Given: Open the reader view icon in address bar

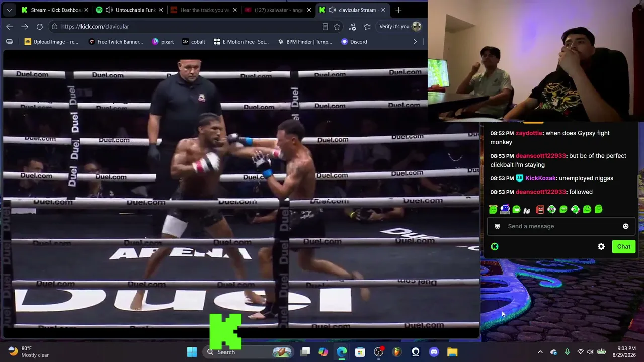Looking at the screenshot, I should 325,27.
